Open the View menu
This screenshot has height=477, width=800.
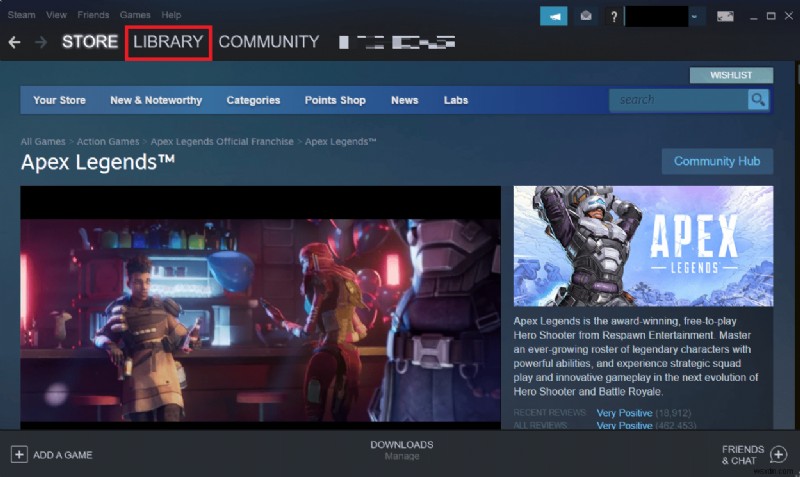(56, 15)
